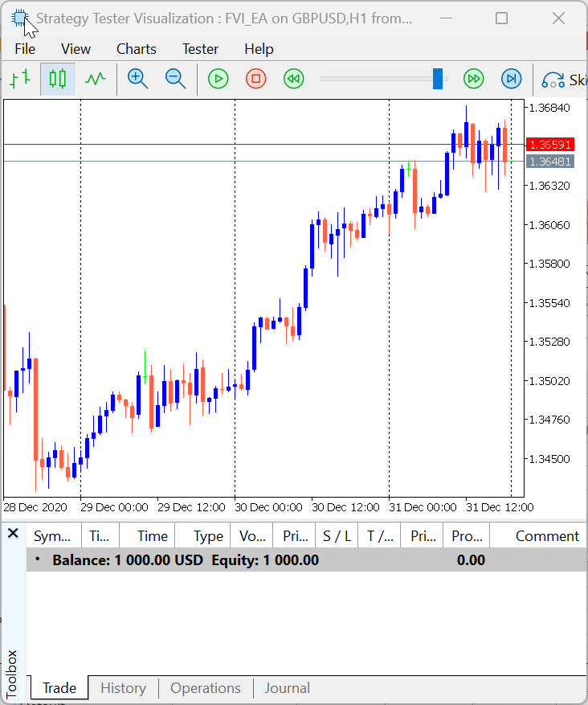The width and height of the screenshot is (588, 705).
Task: Switch to the History tab
Action: click(123, 688)
